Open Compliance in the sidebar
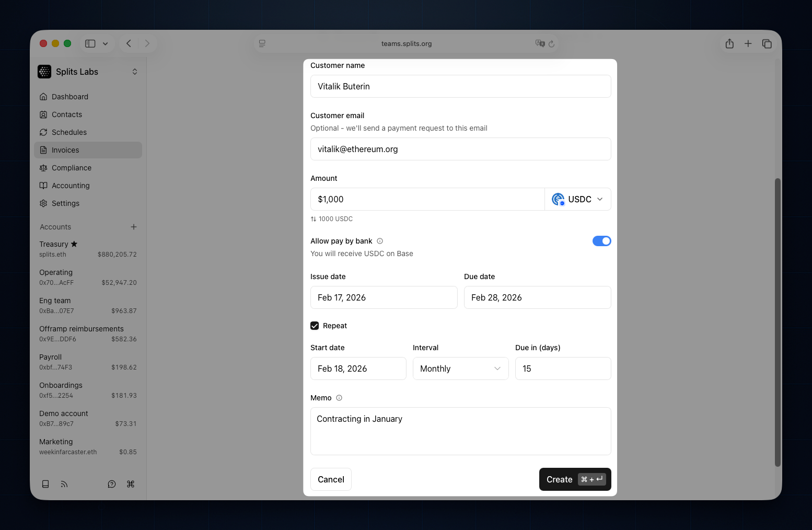This screenshot has height=530, width=812. [72, 168]
